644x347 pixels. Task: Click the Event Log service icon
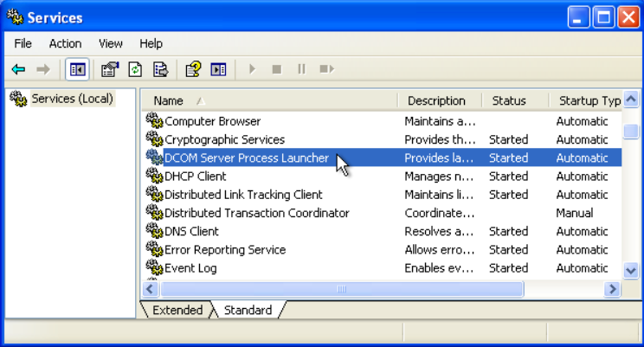[x=154, y=268]
